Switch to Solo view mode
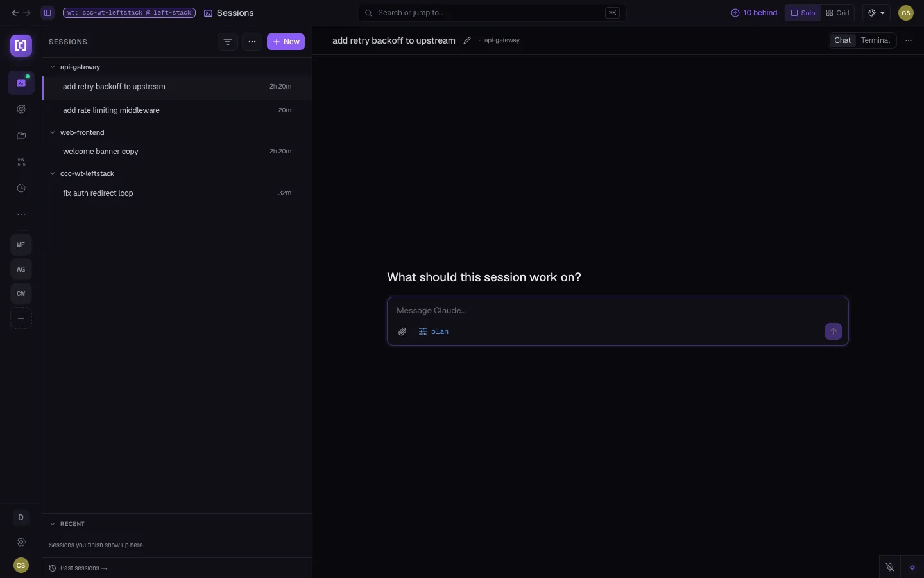The width and height of the screenshot is (924, 578). click(803, 13)
